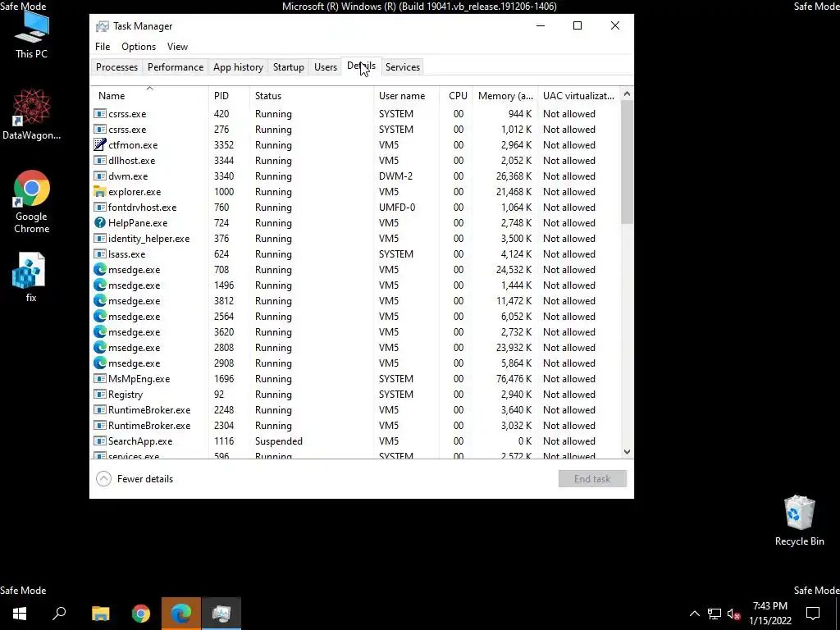Screen dimensions: 840x630
Task: Launch Chrome from the taskbar
Action: (x=141, y=614)
